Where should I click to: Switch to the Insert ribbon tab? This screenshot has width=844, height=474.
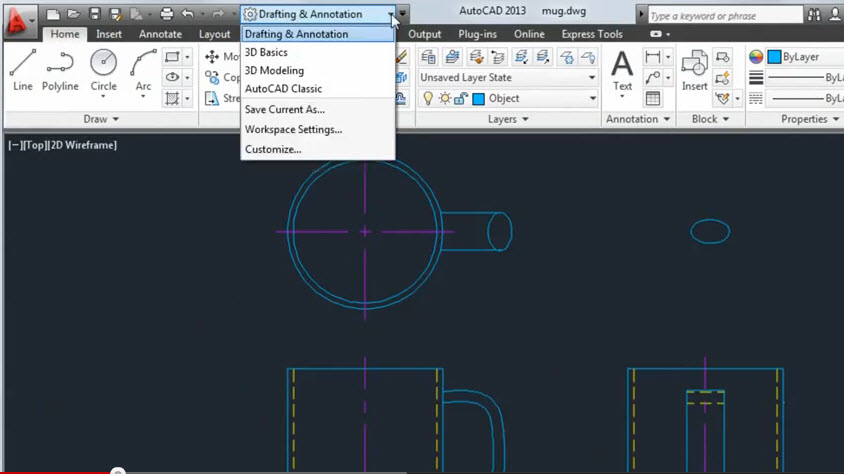(109, 34)
